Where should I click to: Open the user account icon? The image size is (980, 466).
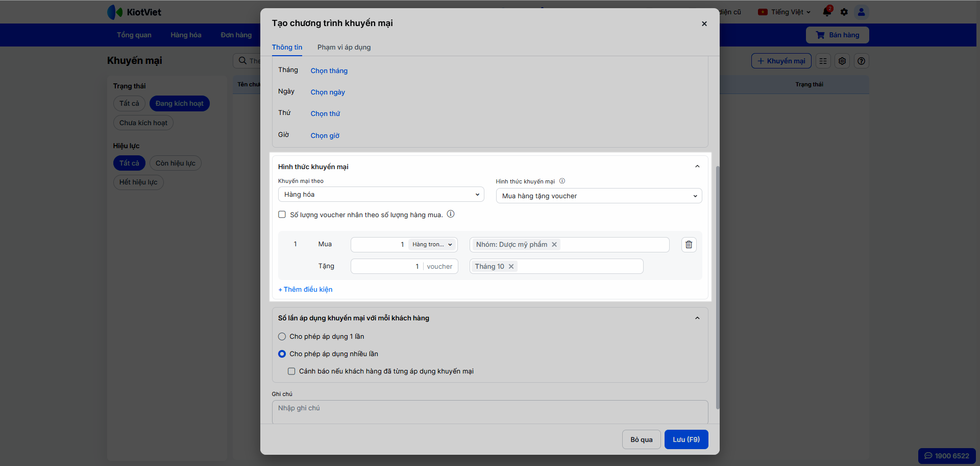coord(861,12)
